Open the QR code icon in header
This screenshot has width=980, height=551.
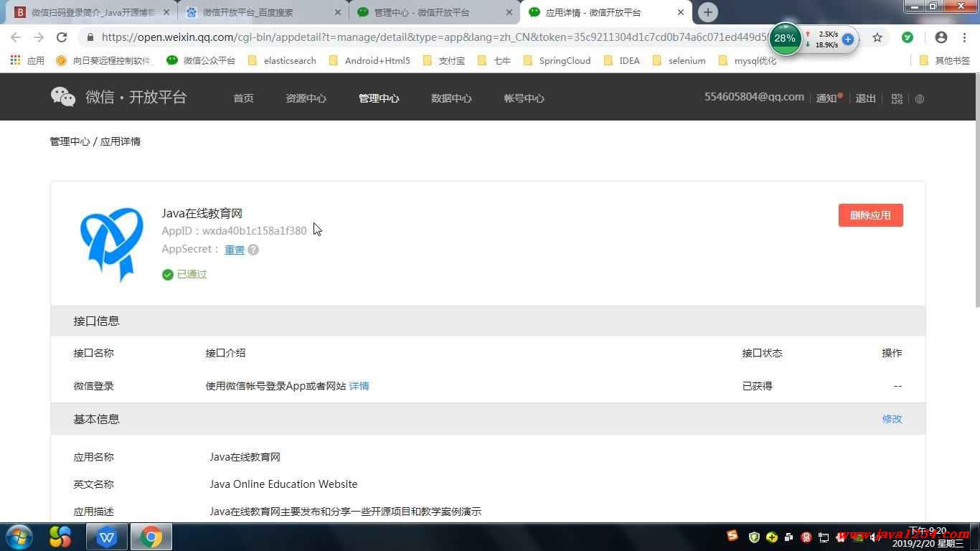(897, 99)
